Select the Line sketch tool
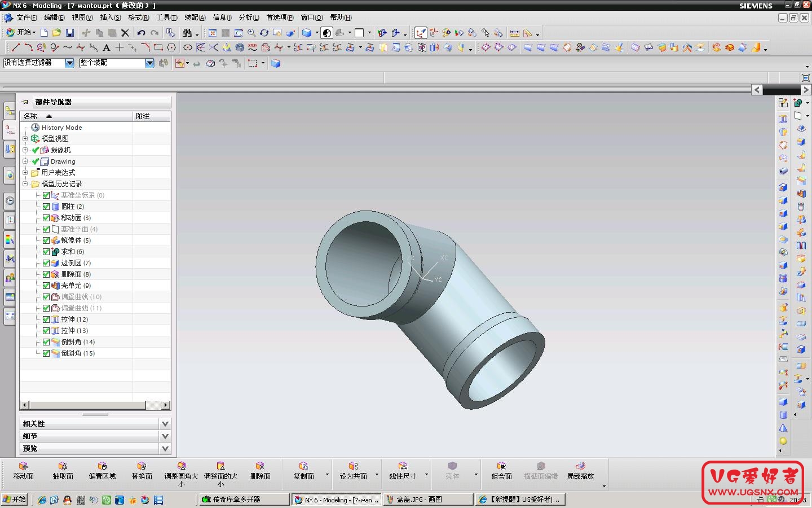 pyautogui.click(x=15, y=47)
